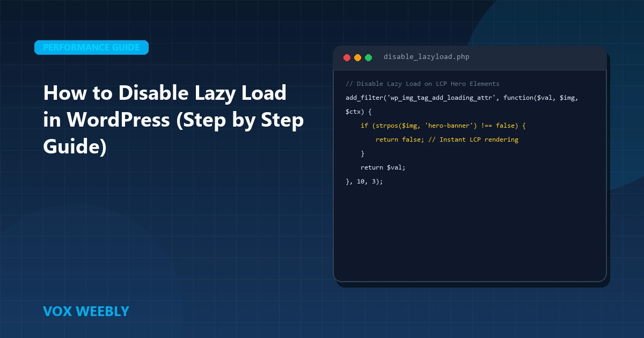Click the red close dot in code window

347,57
